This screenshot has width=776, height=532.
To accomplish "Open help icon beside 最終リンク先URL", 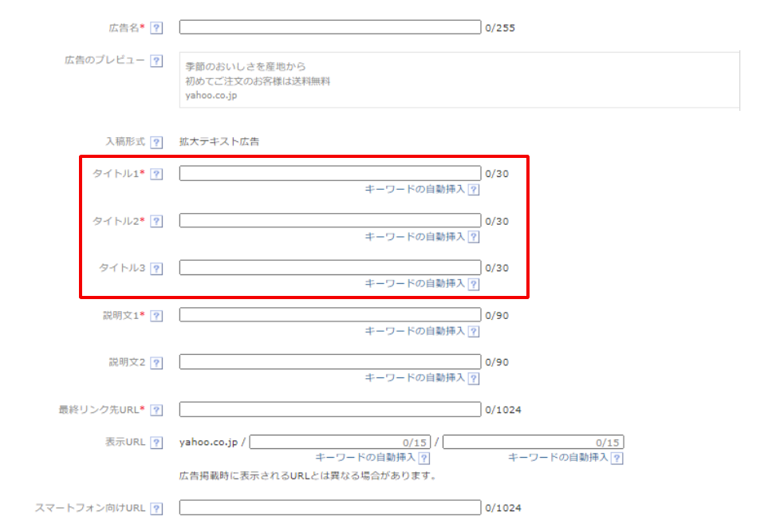I will click(156, 410).
